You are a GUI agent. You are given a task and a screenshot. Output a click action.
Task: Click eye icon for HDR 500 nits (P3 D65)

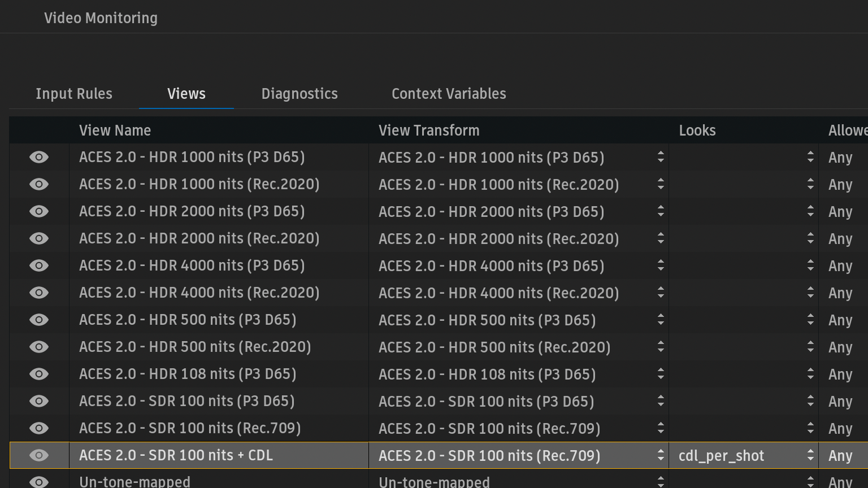(39, 320)
